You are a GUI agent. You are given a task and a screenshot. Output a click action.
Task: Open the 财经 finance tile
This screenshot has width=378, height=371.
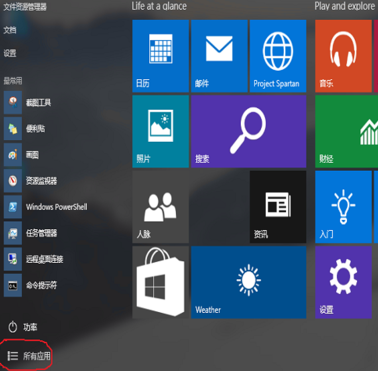tap(347, 131)
